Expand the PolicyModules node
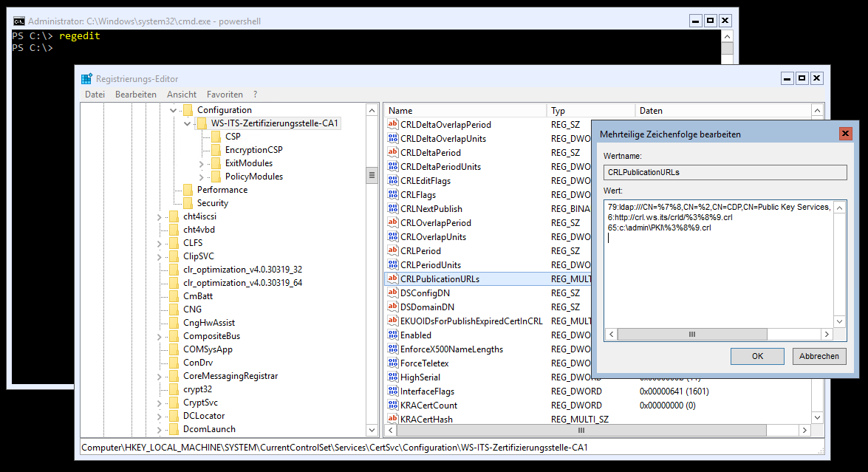 (x=202, y=177)
